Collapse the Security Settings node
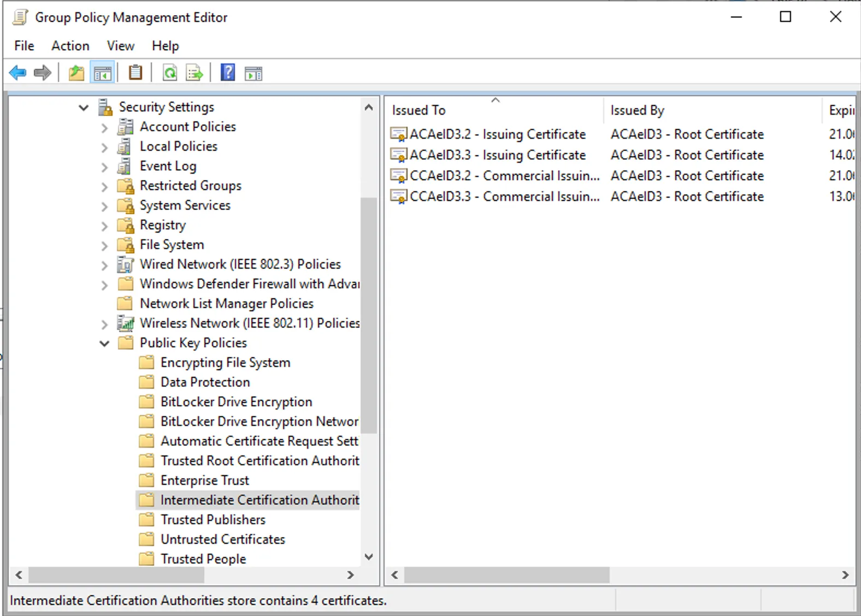861x616 pixels. click(84, 108)
